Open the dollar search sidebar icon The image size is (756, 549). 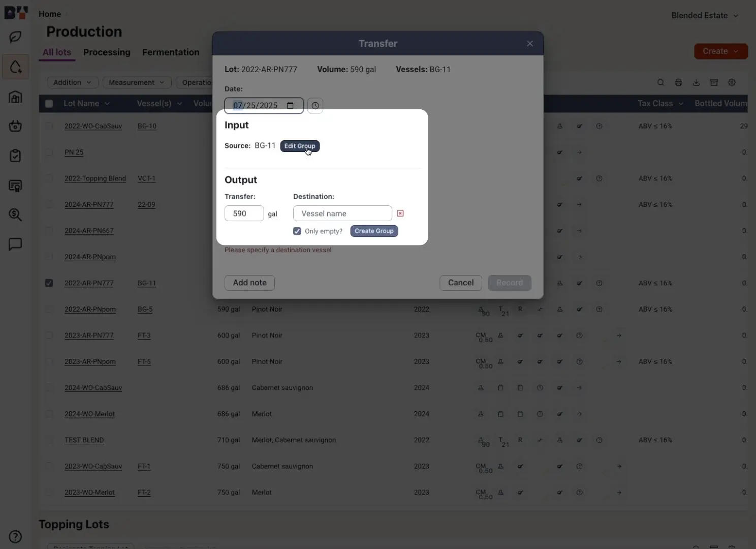15,215
